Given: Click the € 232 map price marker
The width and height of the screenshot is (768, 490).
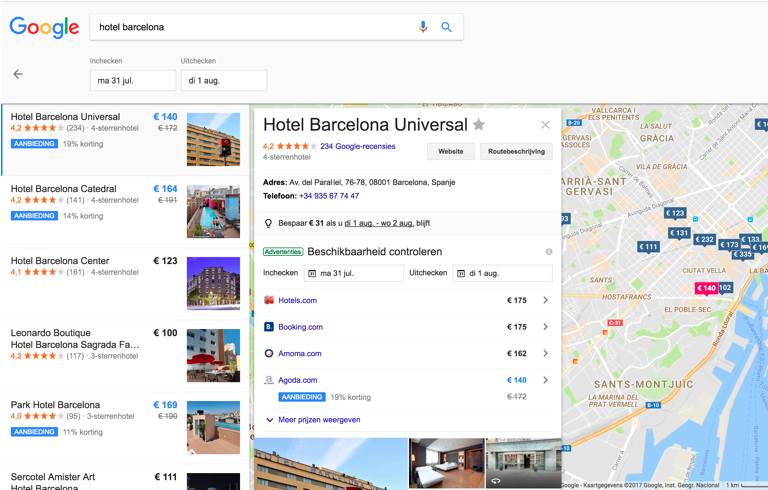Looking at the screenshot, I should click(x=704, y=240).
